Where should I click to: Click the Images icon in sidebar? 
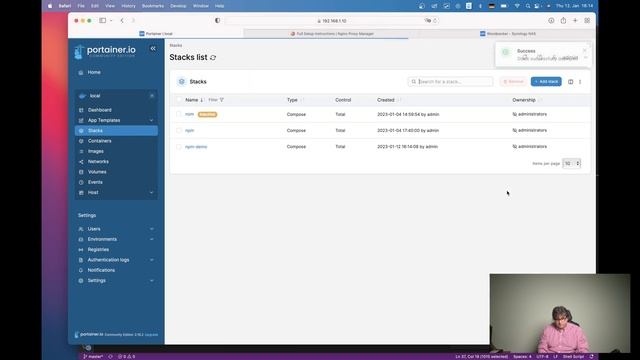click(x=81, y=151)
